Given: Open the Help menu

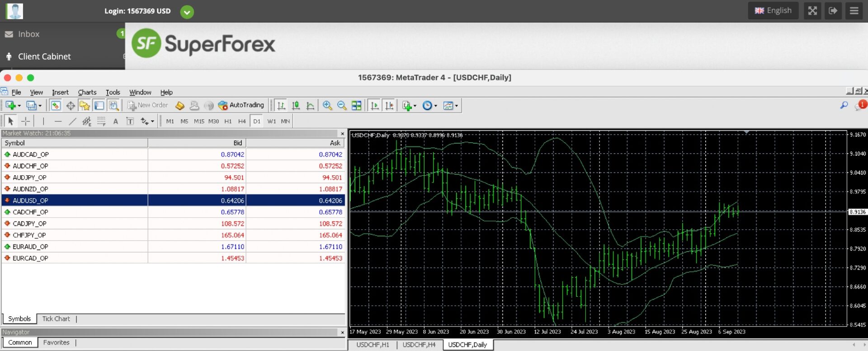Looking at the screenshot, I should pyautogui.click(x=166, y=92).
